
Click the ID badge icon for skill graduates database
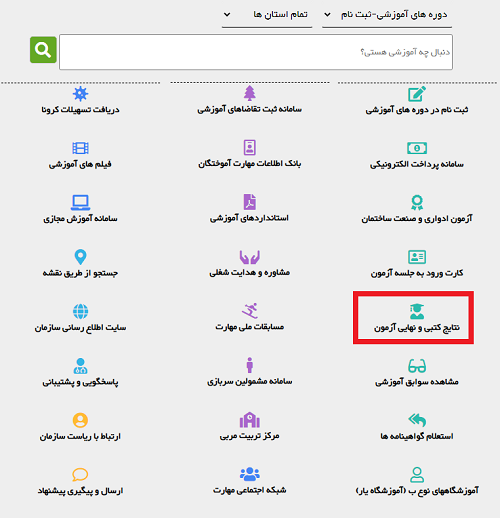tap(250, 147)
